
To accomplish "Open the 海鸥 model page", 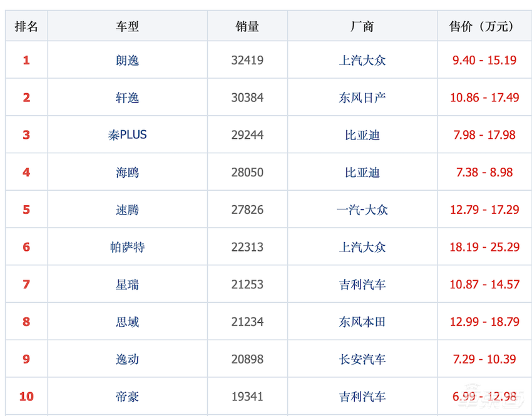I will [127, 172].
